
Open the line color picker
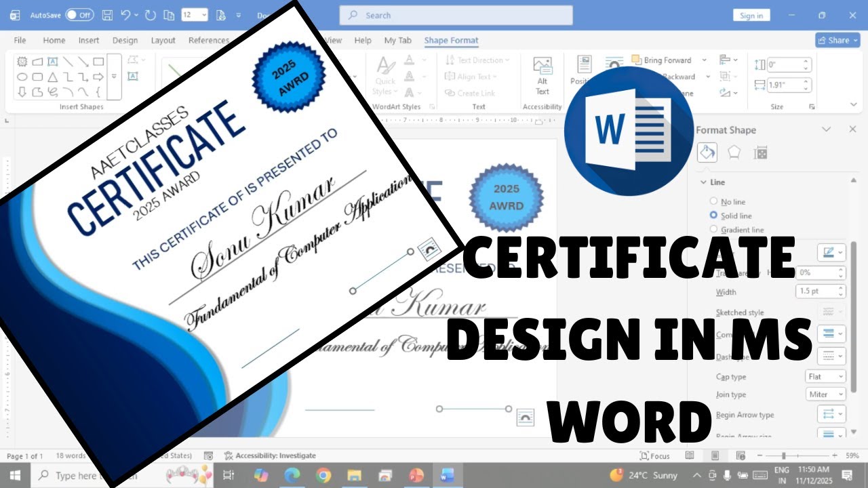[x=832, y=252]
